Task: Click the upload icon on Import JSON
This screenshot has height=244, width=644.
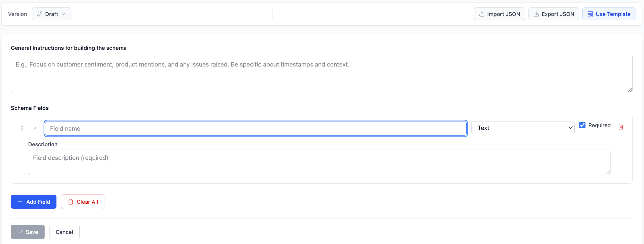Action: pos(482,14)
